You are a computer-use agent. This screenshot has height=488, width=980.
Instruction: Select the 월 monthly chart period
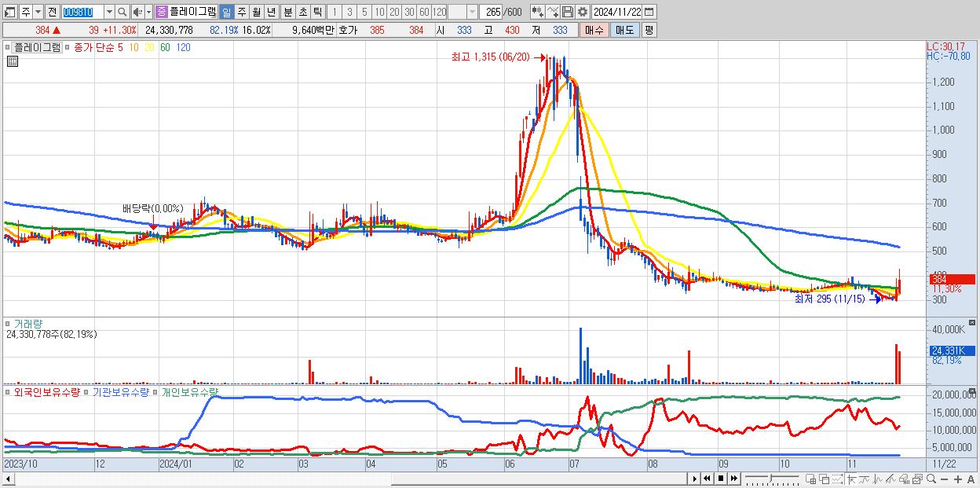(256, 12)
